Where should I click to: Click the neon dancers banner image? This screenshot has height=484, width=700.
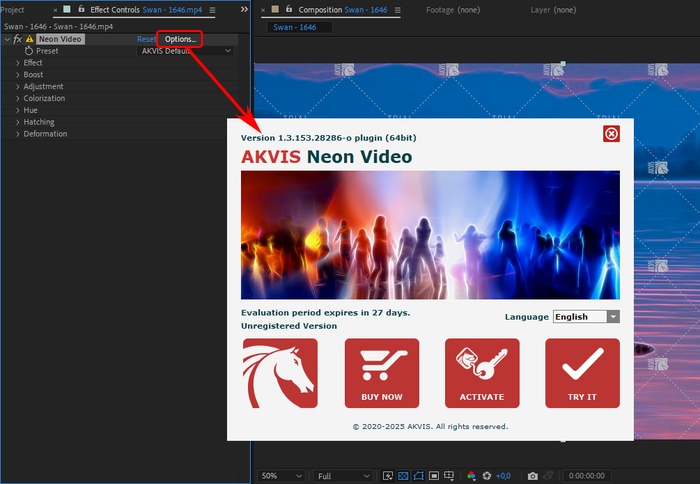[430, 235]
